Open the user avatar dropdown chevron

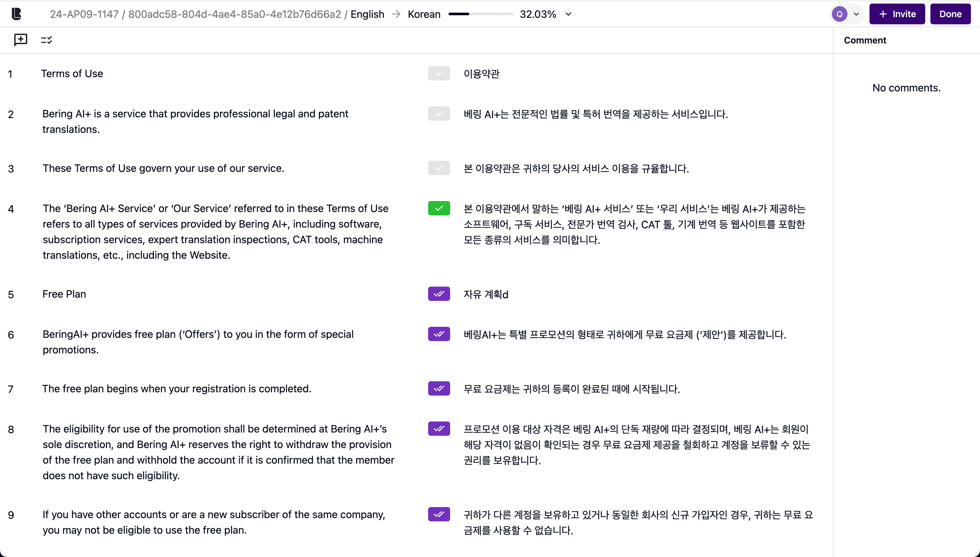[856, 14]
